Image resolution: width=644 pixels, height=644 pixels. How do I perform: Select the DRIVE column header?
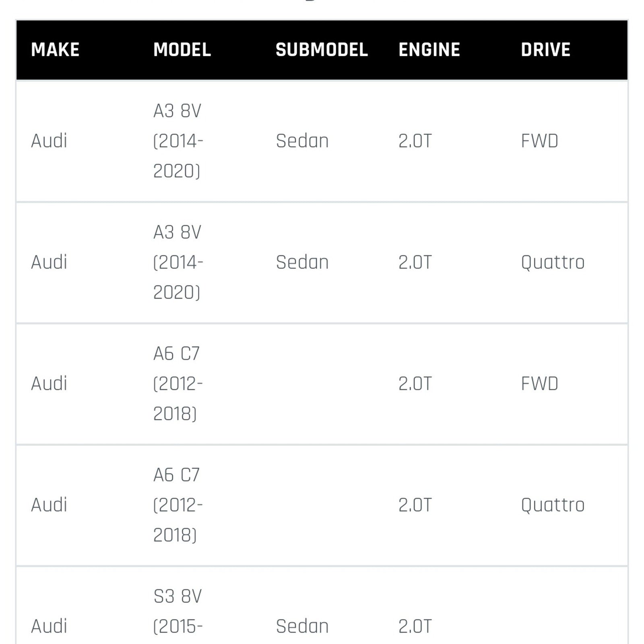(x=545, y=50)
